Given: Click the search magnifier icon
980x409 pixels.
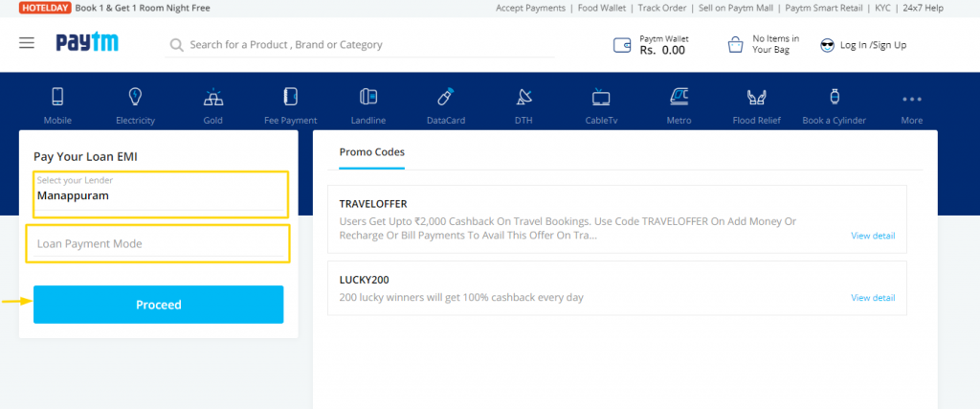Looking at the screenshot, I should pos(177,45).
